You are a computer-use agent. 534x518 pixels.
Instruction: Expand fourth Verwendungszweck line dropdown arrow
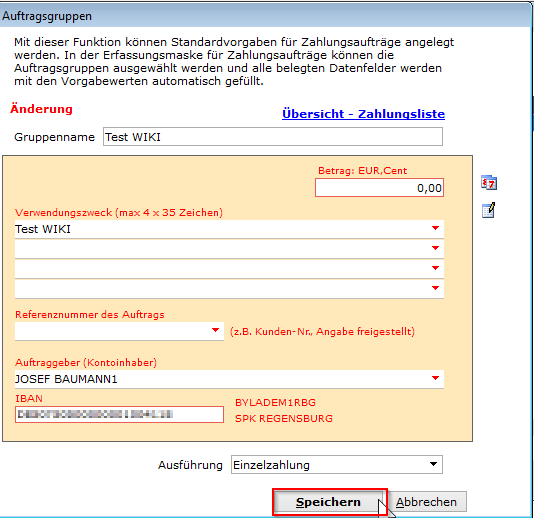pos(435,288)
